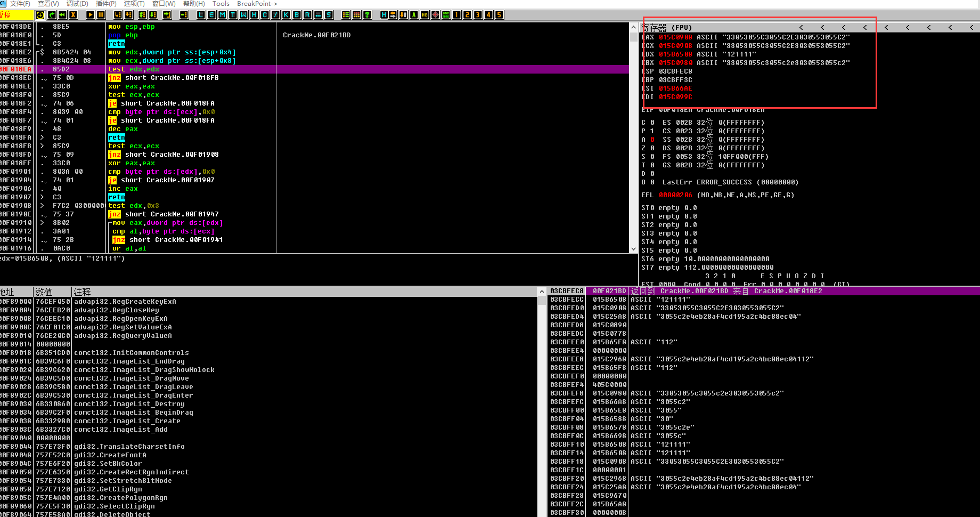Select the 'dec eax' instruction line
This screenshot has height=517, width=980.
click(x=123, y=129)
